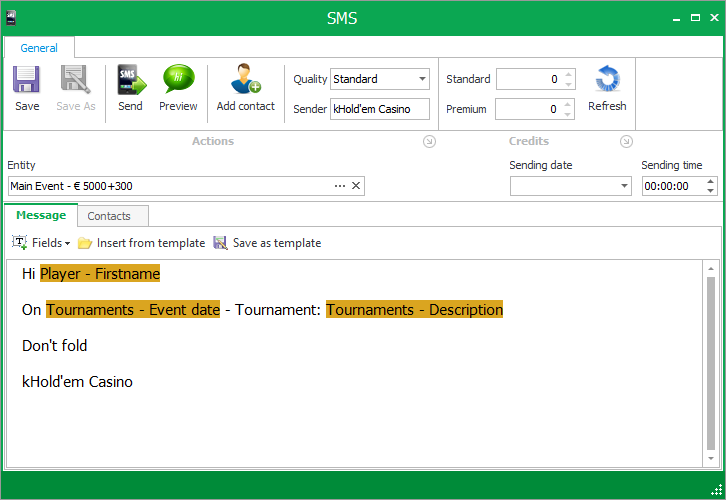
Task: Expand the Actions group launcher
Action: (429, 142)
